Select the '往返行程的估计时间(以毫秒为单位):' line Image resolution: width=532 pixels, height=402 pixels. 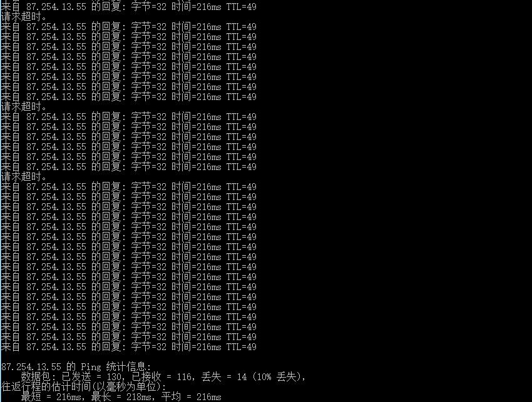[x=84, y=387]
